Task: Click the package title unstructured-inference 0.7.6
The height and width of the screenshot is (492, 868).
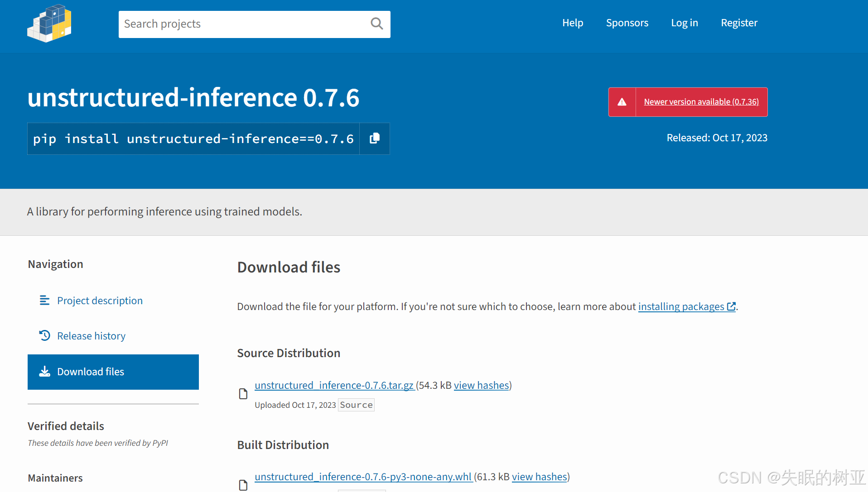Action: click(x=193, y=97)
